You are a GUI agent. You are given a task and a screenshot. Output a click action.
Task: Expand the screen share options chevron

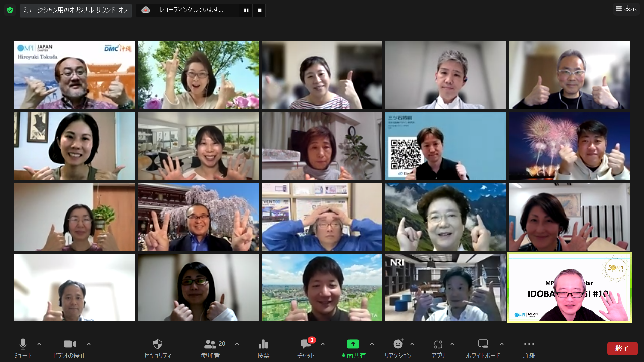pyautogui.click(x=372, y=344)
